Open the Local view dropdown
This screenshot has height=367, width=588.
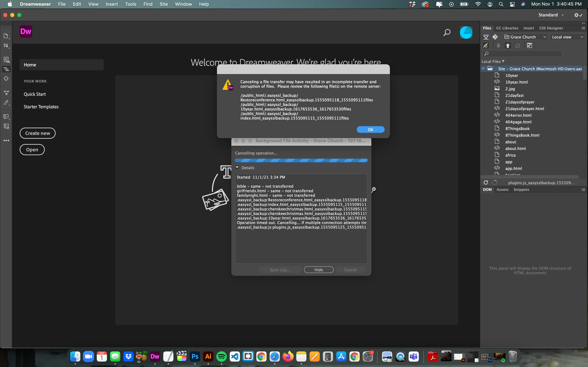[x=567, y=37]
